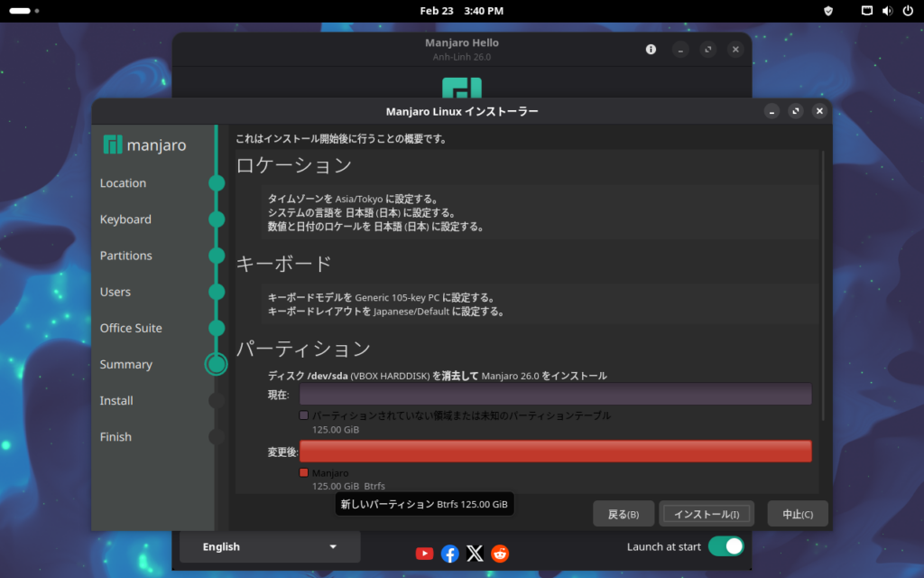The image size is (924, 578).
Task: Click the info icon in Manjaro Hello
Action: (x=651, y=50)
